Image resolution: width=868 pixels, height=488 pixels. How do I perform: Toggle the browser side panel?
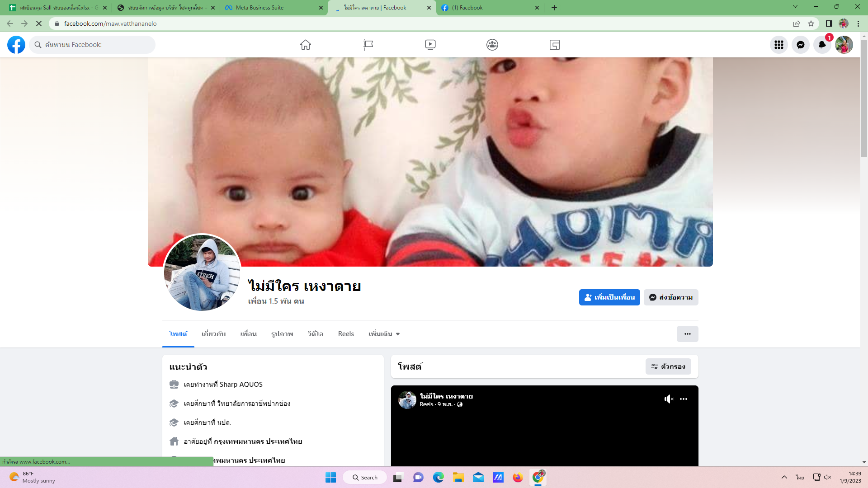point(829,23)
